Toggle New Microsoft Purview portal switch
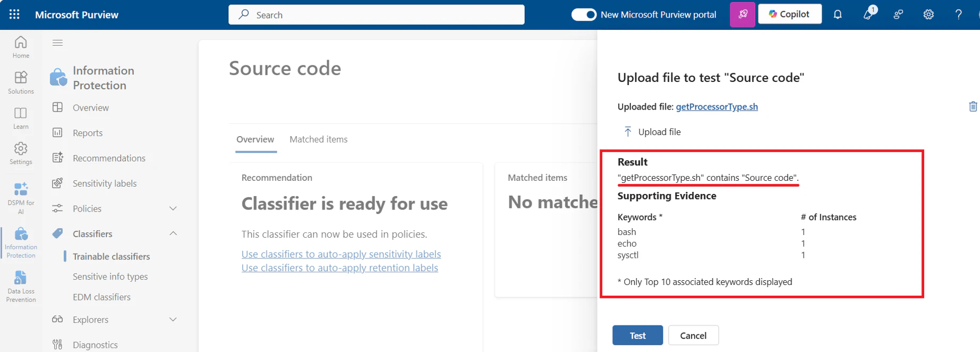The height and width of the screenshot is (352, 980). coord(584,14)
